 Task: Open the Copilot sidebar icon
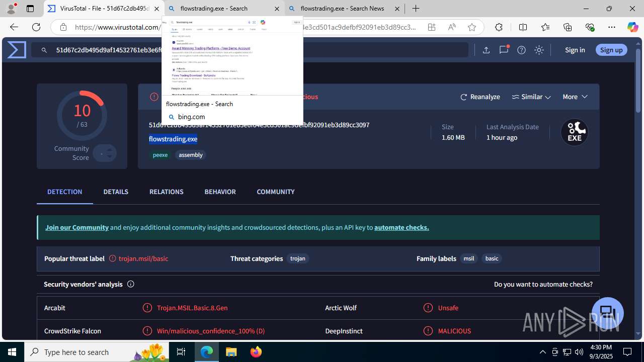pyautogui.click(x=632, y=27)
